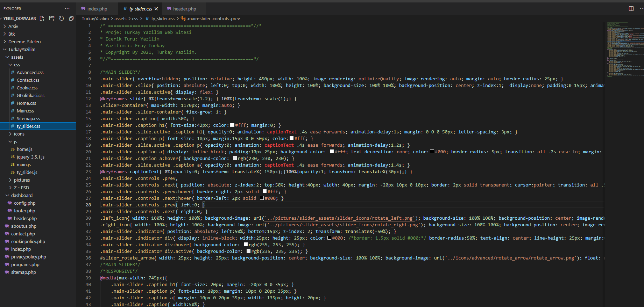Open jquery-3.5.1.js in the explorer
Image resolution: width=644 pixels, height=307 pixels.
coord(30,157)
